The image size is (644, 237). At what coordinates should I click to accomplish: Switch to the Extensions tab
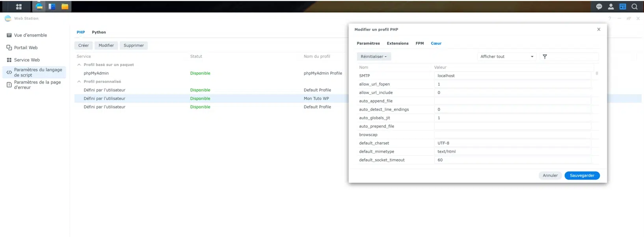pos(397,43)
